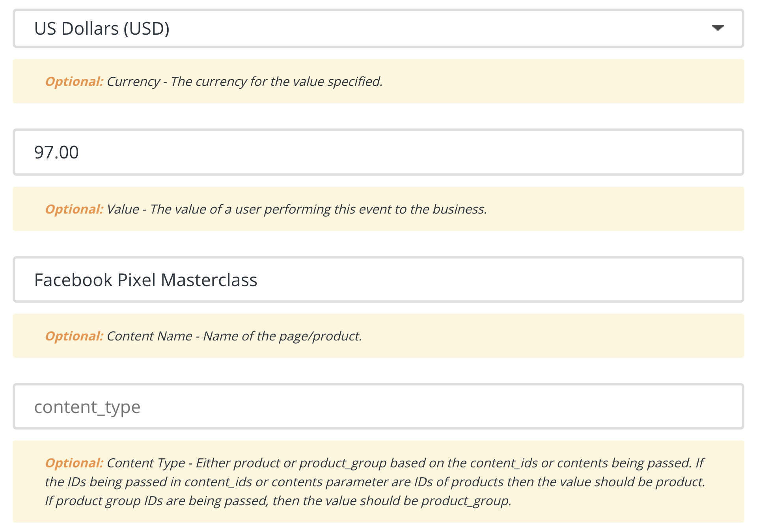Click the Optional label beside Content Type
The image size is (757, 532).
click(x=74, y=463)
